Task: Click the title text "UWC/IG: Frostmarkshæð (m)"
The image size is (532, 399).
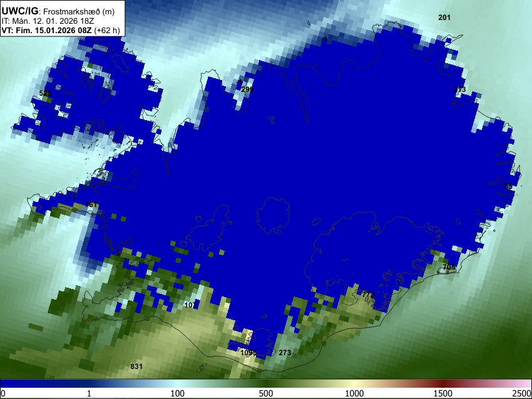Action: point(58,11)
